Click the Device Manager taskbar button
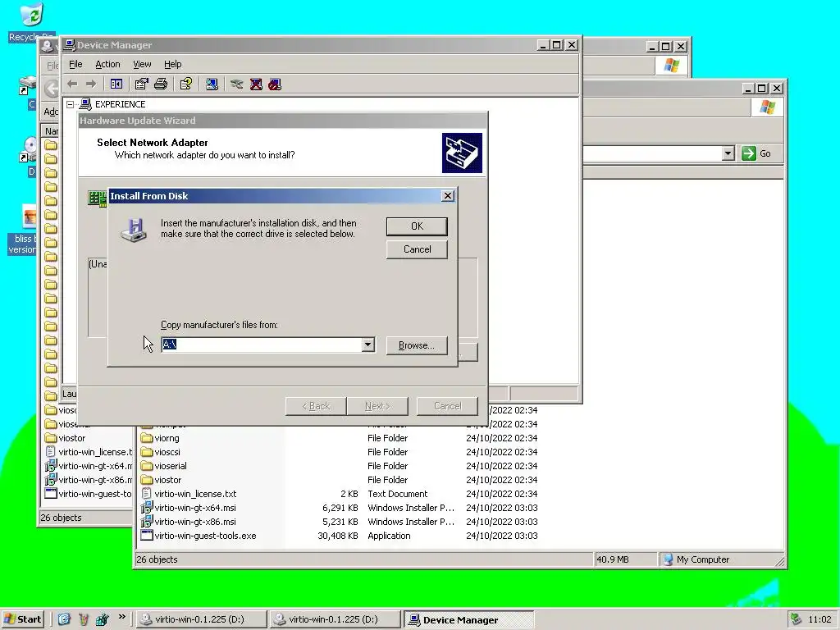 coord(468,619)
